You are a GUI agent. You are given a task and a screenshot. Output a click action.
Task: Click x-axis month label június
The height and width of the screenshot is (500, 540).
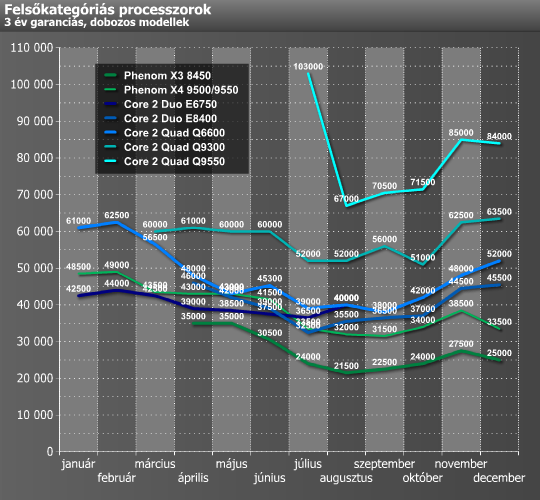tap(269, 478)
